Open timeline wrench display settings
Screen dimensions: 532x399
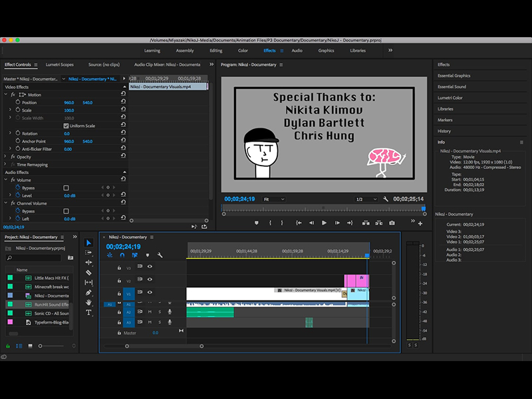point(160,255)
